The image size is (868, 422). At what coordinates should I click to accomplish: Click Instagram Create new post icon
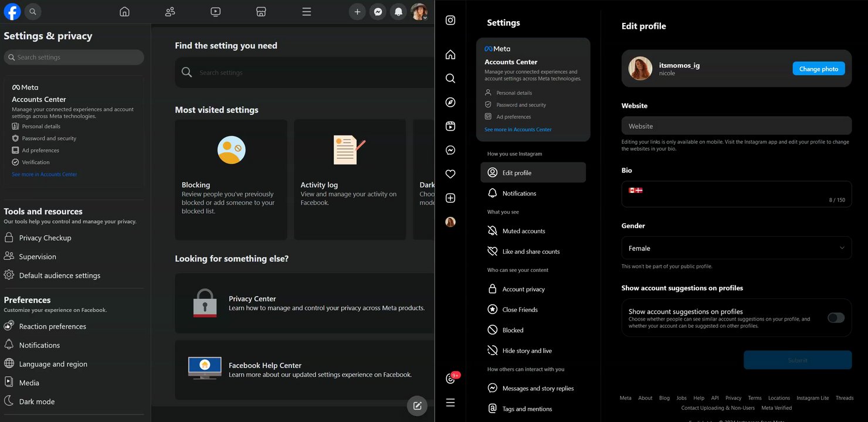[450, 198]
